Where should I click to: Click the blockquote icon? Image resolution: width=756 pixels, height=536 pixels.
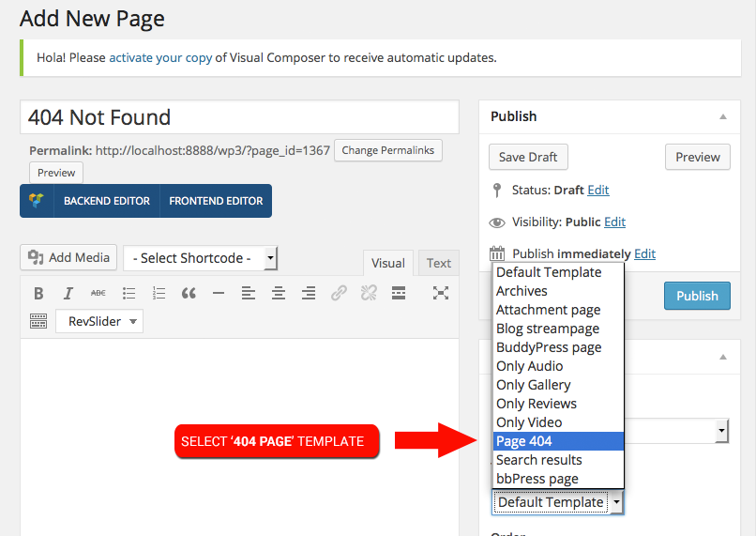pos(189,293)
